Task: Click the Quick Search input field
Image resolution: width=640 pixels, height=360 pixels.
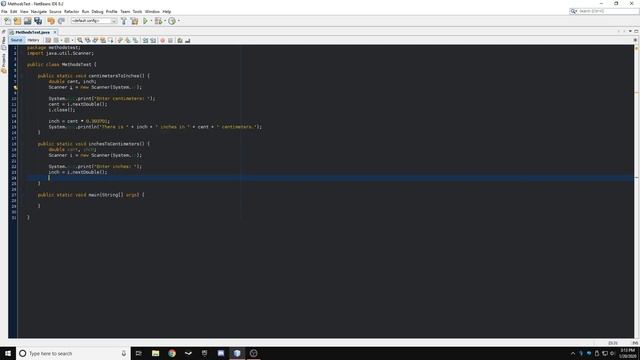Action: coord(608,11)
